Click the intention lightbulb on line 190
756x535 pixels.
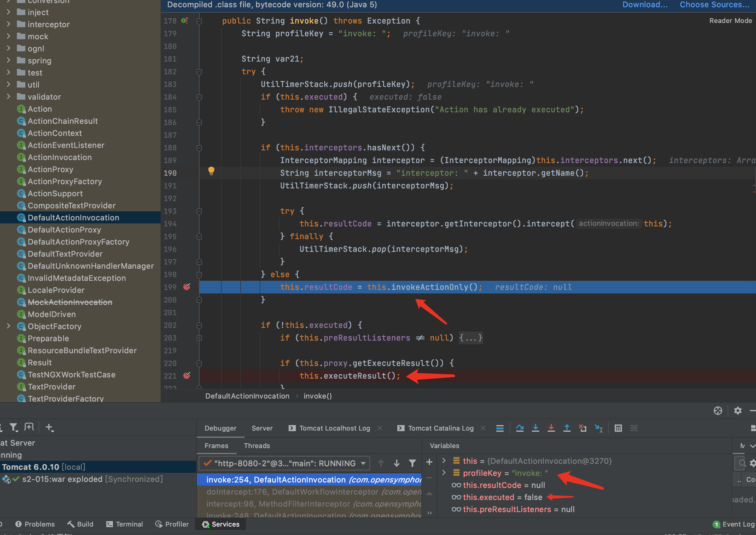(x=211, y=171)
